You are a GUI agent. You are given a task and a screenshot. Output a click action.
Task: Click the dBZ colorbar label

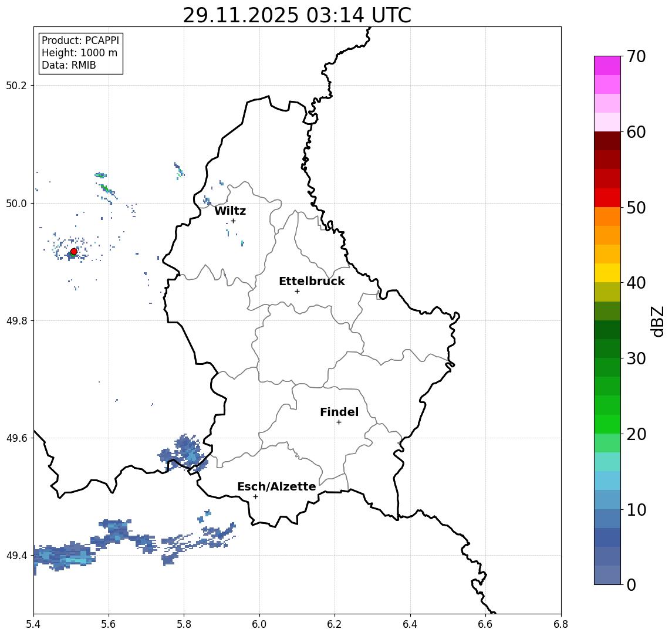tap(657, 322)
